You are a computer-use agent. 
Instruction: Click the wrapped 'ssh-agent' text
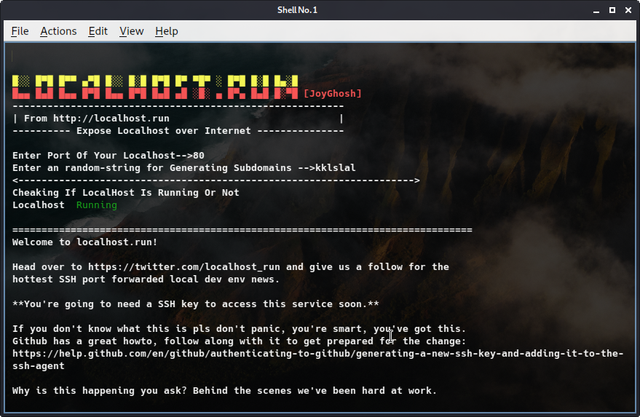point(38,366)
